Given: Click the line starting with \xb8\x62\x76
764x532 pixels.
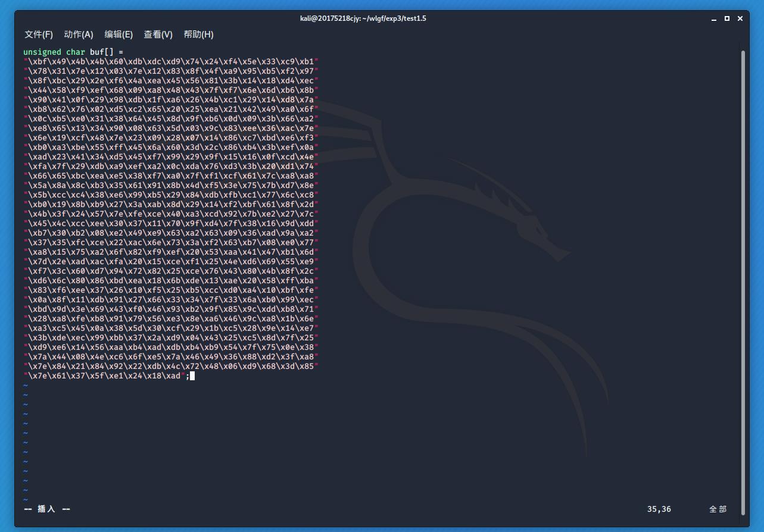Looking at the screenshot, I should 171,109.
